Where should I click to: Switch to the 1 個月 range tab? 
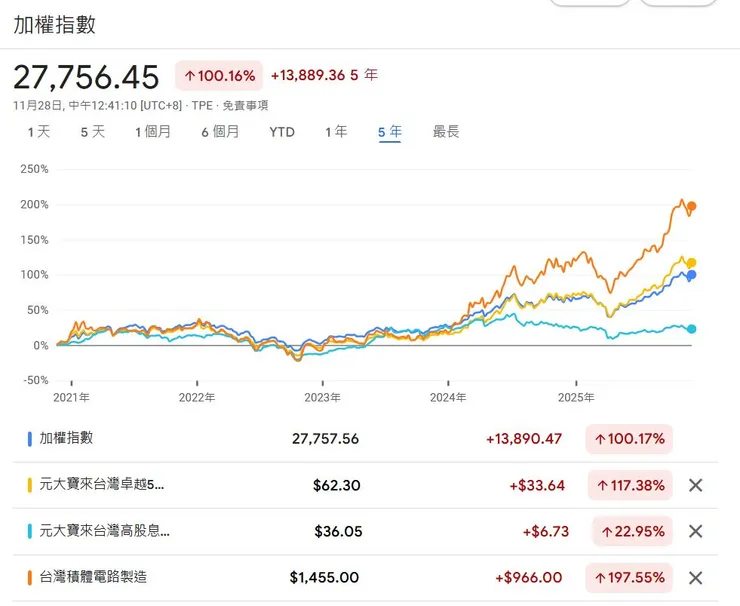point(153,132)
